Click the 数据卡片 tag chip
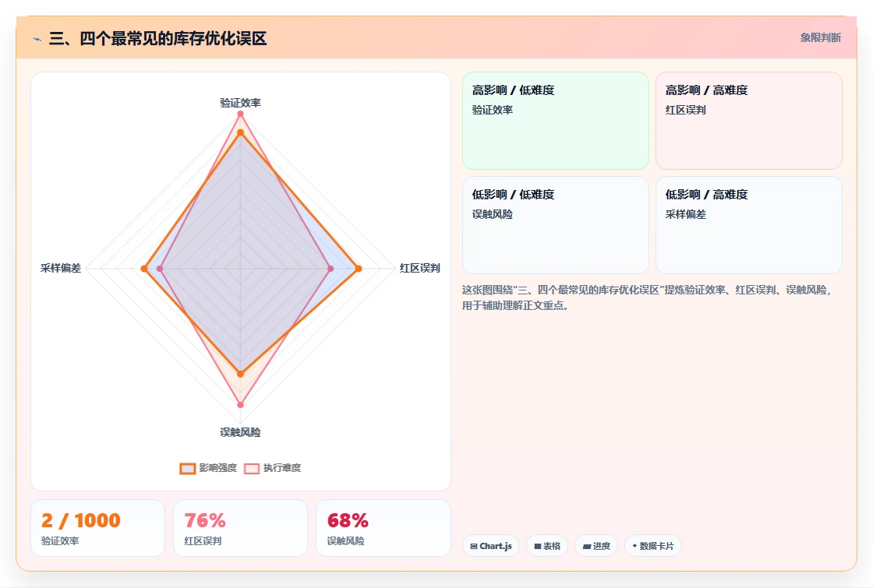 click(653, 546)
